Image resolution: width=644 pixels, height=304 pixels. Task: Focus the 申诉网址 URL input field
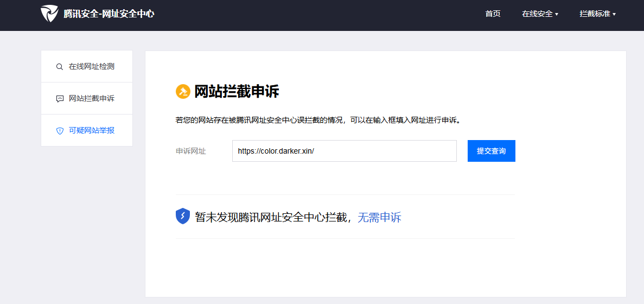[x=345, y=151]
